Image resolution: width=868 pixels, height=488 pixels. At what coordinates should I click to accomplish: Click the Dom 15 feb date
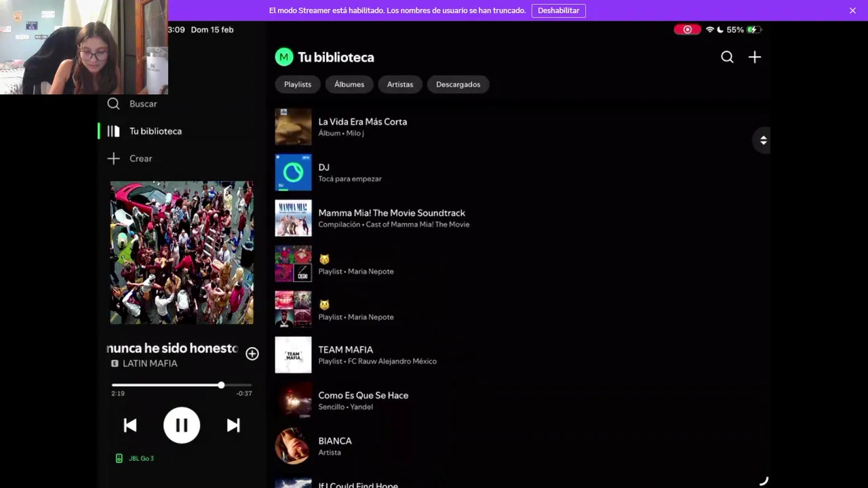(212, 30)
